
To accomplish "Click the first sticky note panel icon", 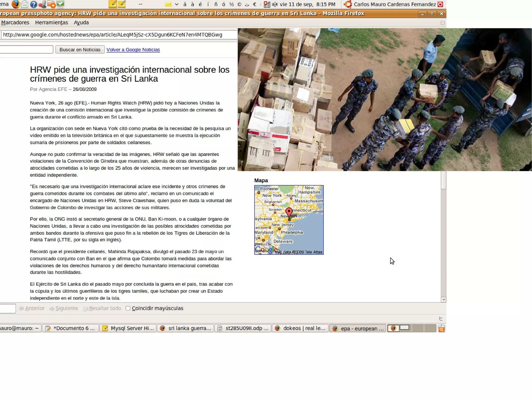I will (112, 4).
